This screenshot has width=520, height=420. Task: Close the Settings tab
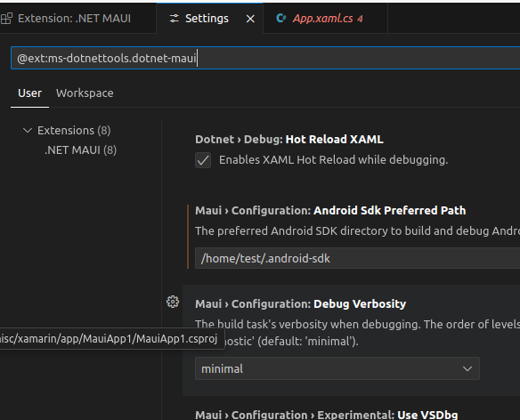point(250,19)
